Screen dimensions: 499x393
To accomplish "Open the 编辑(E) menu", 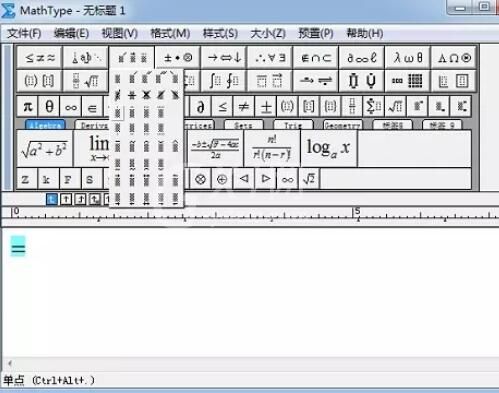I will [71, 33].
